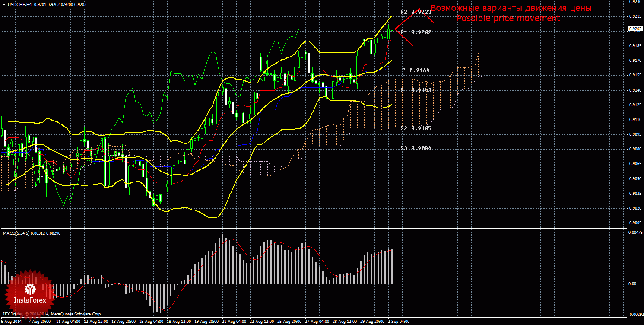The height and width of the screenshot is (325, 644).
Task: Click the S3 0.9084 support label
Action: point(416,148)
